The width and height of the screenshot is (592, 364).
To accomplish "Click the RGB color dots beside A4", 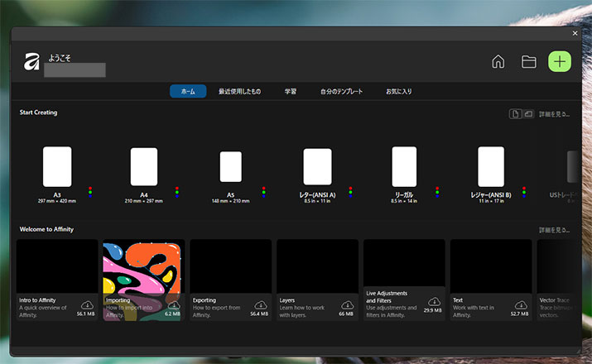I will pos(177,192).
